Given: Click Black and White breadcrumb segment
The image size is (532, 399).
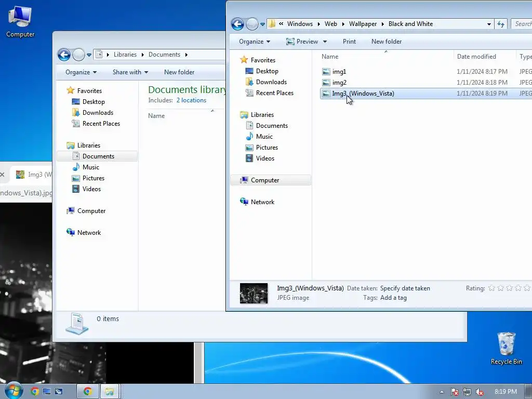Looking at the screenshot, I should click(x=410, y=24).
